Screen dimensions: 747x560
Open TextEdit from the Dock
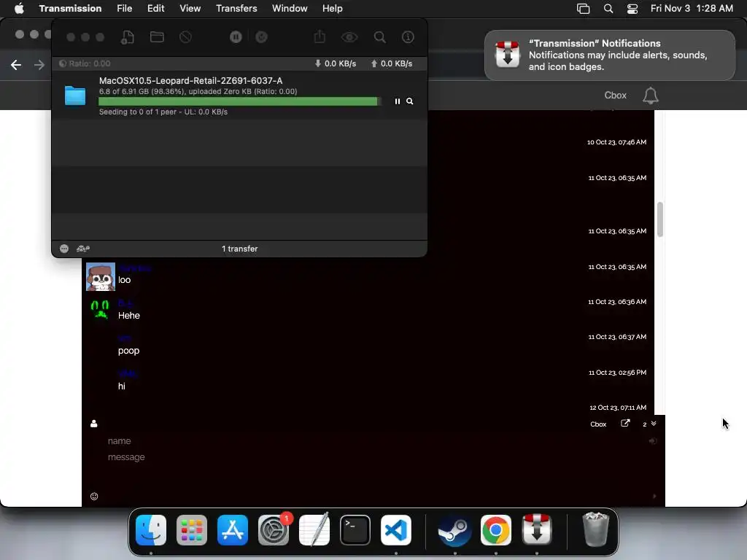point(314,530)
